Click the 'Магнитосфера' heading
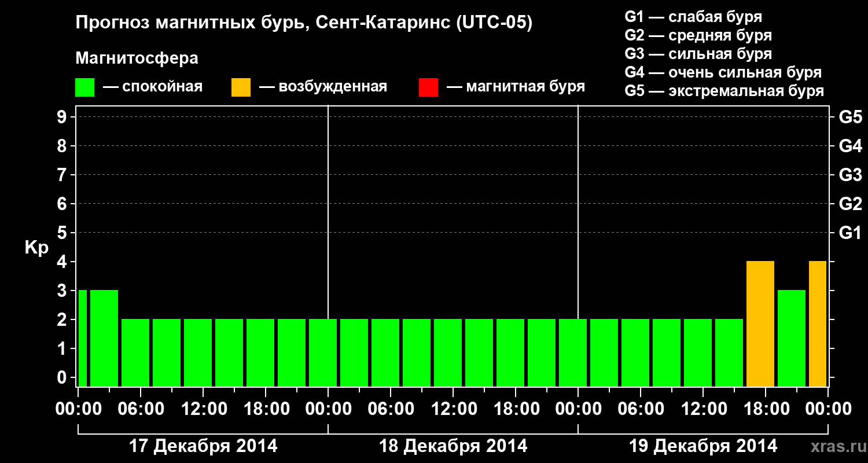Image resolution: width=868 pixels, height=463 pixels. [x=137, y=58]
